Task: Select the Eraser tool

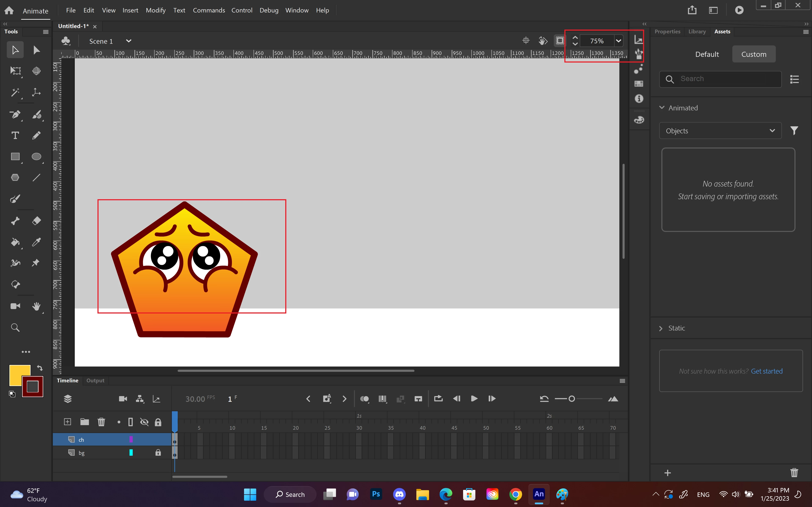Action: pyautogui.click(x=36, y=221)
